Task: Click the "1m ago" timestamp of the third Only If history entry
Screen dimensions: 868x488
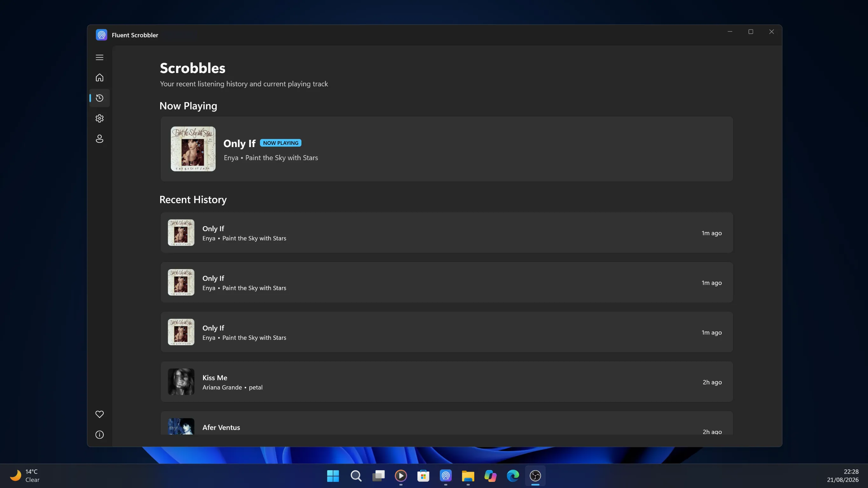Action: pos(712,332)
